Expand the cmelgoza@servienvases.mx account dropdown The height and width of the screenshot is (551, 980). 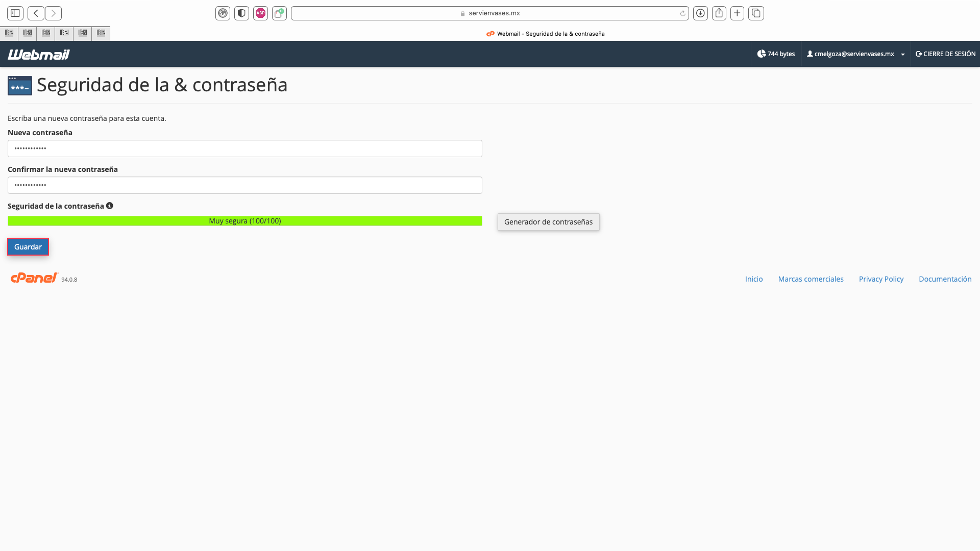pos(902,54)
